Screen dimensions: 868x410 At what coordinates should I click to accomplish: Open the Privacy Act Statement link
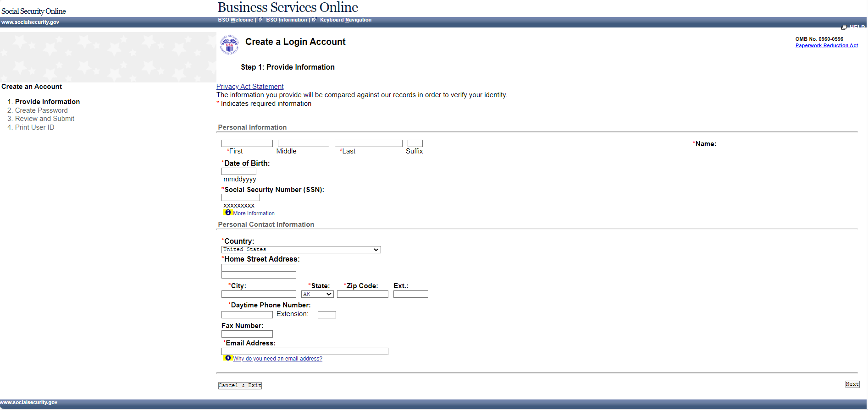pyautogui.click(x=250, y=87)
